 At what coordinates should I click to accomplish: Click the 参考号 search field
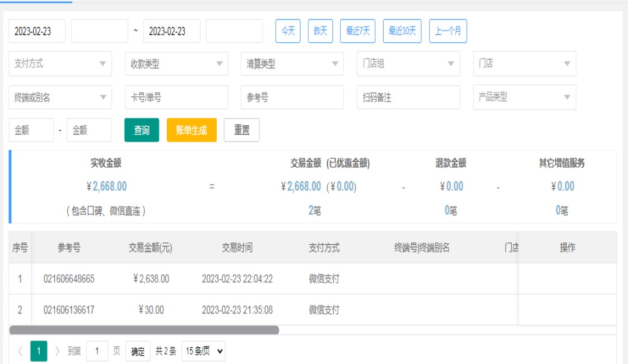(292, 97)
